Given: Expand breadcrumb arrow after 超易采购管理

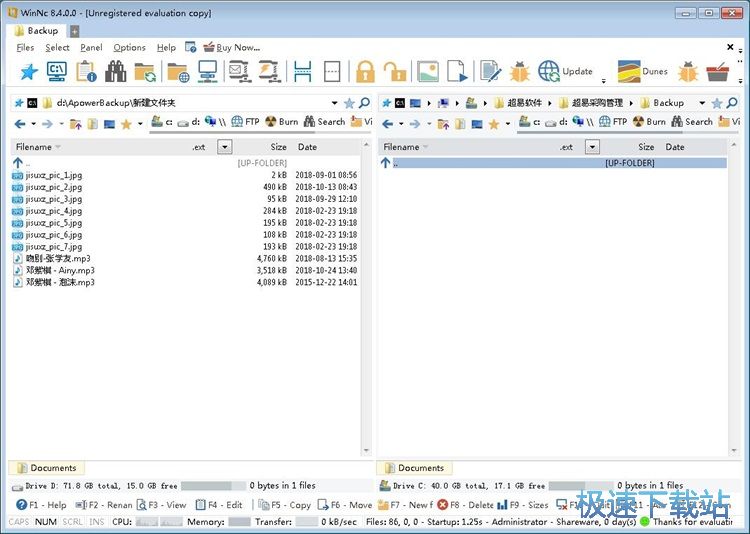Looking at the screenshot, I should [x=631, y=103].
